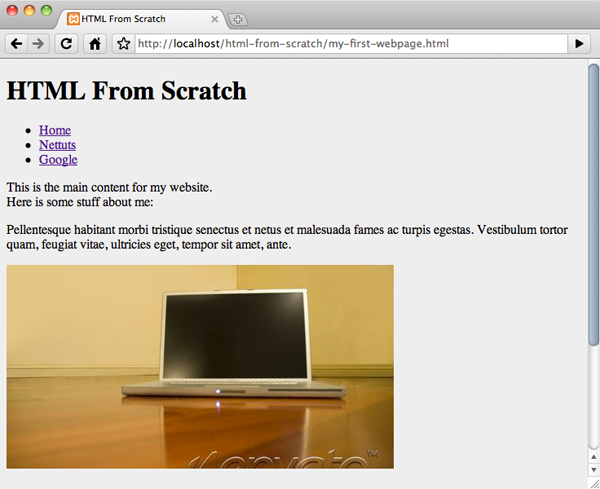The width and height of the screenshot is (600, 489).
Task: Click the browser back arrow
Action: tap(16, 44)
